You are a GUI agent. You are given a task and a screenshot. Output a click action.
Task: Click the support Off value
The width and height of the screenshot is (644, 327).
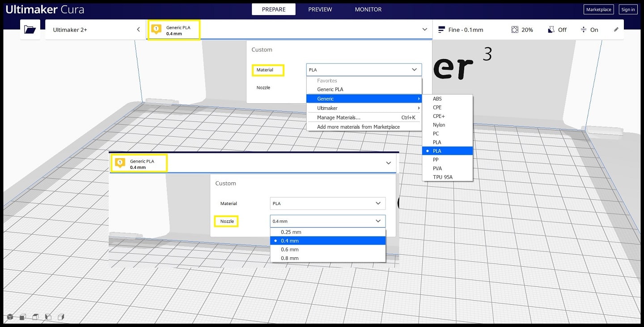tap(562, 29)
